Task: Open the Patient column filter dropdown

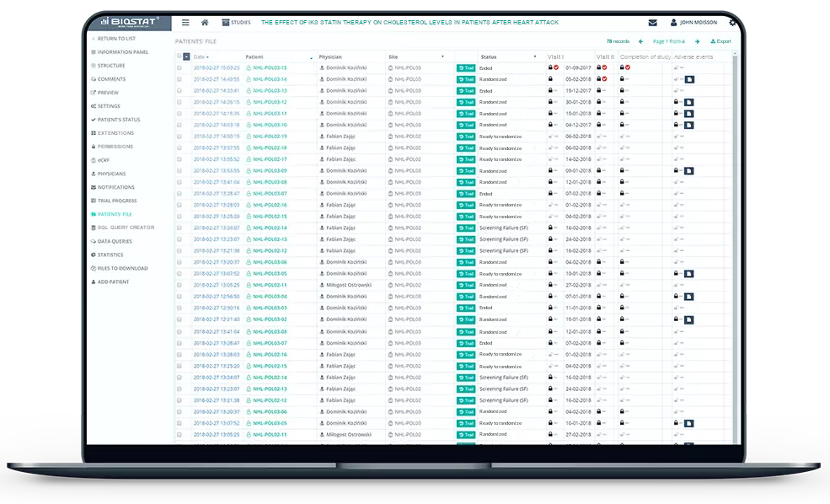Action: point(311,57)
